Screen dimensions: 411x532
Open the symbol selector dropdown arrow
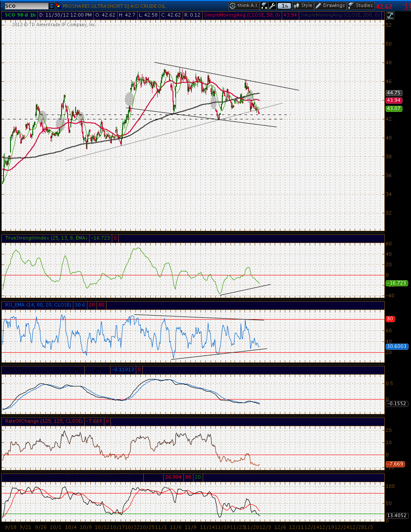pyautogui.click(x=52, y=6)
